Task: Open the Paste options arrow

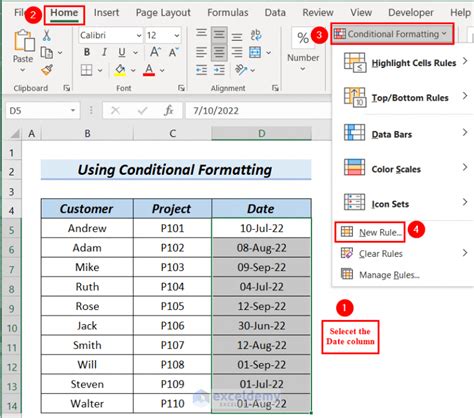Action: click(23, 70)
